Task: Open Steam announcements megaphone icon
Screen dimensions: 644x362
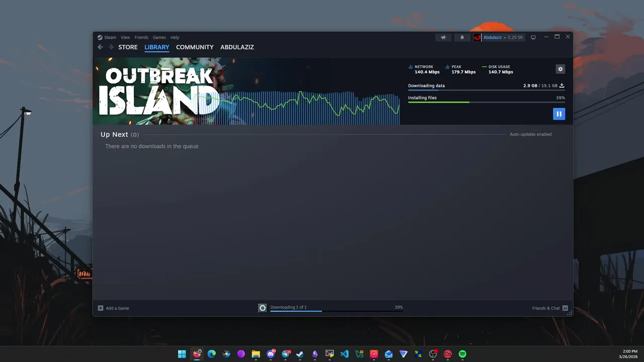Action: point(443,37)
